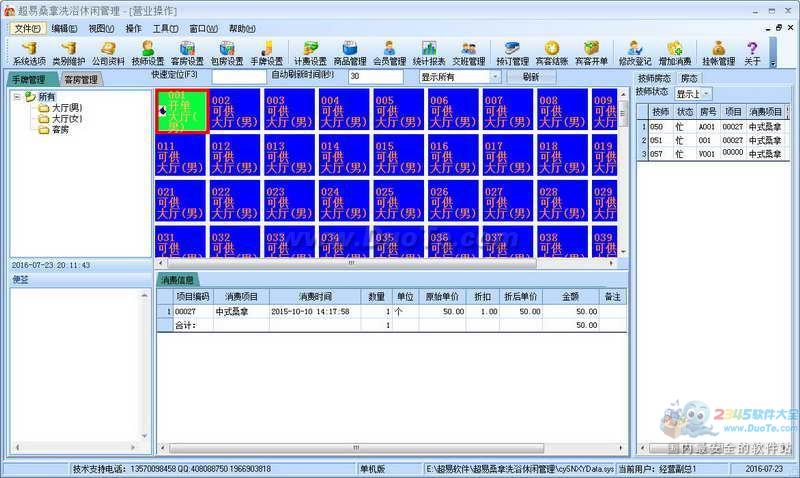
Task: Click the 自动刷新时间 field showing 30
Action: coord(376,77)
